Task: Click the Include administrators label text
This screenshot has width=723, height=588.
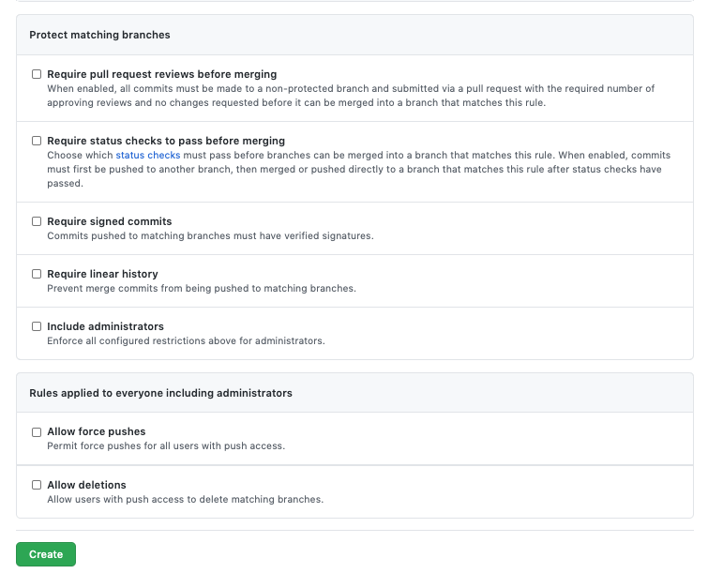Action: tap(105, 326)
